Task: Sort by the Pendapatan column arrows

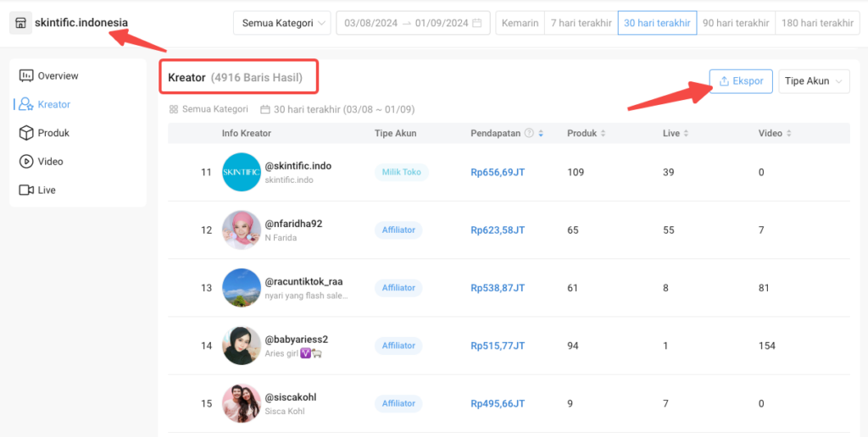Action: pyautogui.click(x=541, y=133)
